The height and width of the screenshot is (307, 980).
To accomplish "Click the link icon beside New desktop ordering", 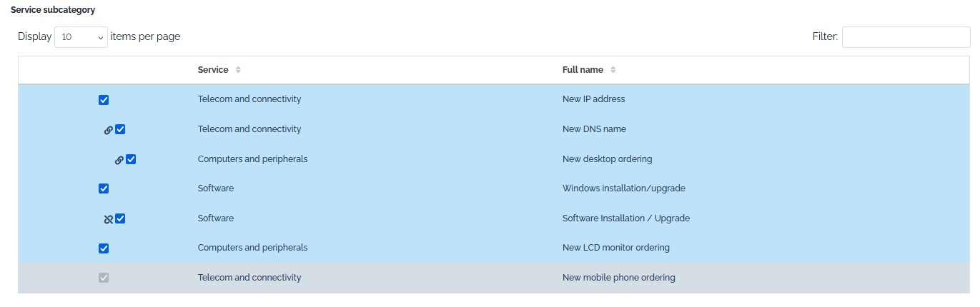I will point(119,160).
